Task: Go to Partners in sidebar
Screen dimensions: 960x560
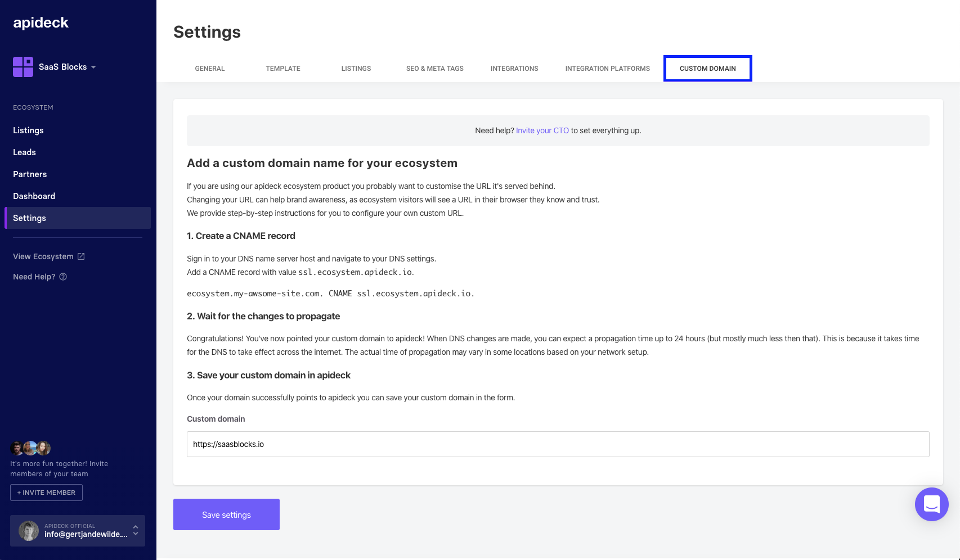Action: [30, 174]
